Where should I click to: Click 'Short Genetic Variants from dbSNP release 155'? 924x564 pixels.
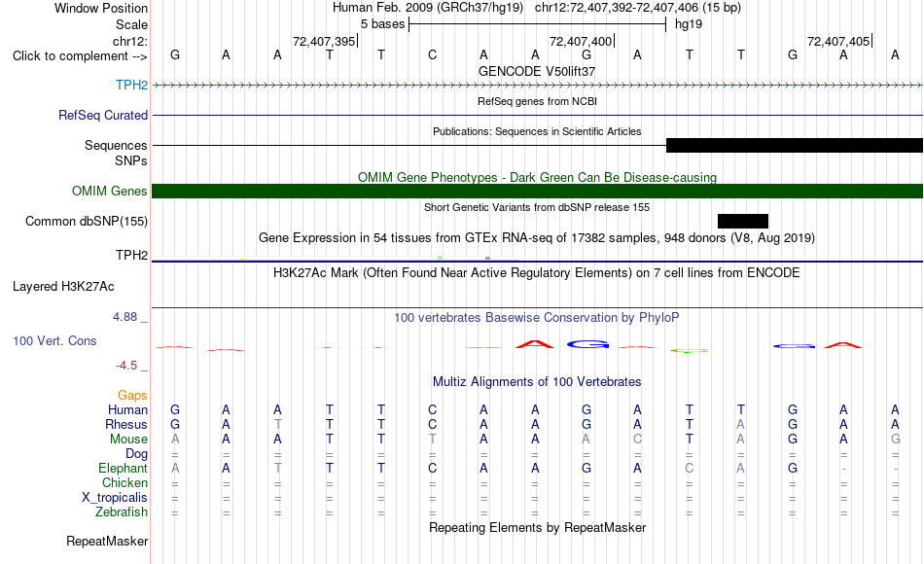(x=537, y=207)
